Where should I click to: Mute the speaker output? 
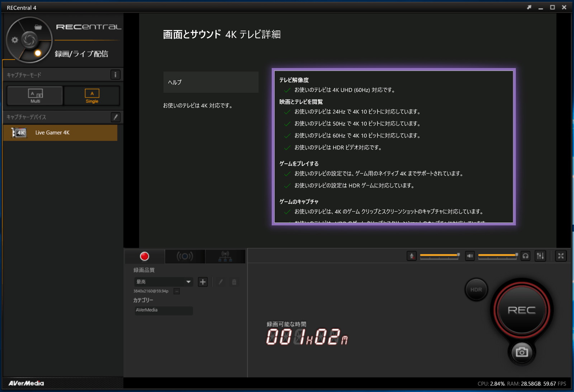(470, 256)
